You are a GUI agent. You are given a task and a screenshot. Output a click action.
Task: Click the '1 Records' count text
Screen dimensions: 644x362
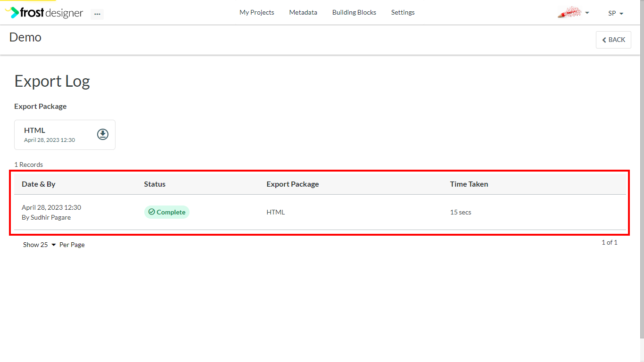click(28, 165)
